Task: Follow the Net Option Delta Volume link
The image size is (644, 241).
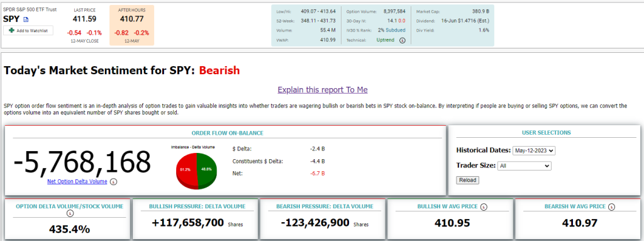Action: [x=77, y=181]
